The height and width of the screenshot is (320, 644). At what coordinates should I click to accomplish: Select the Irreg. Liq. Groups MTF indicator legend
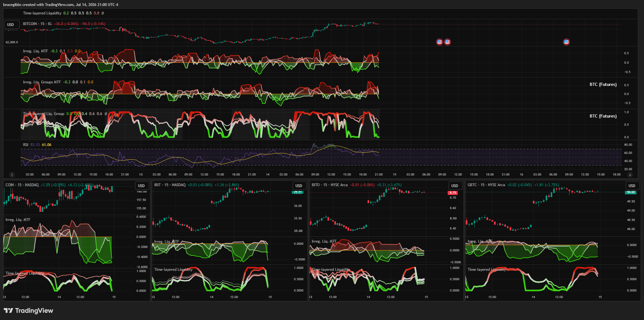[x=42, y=82]
